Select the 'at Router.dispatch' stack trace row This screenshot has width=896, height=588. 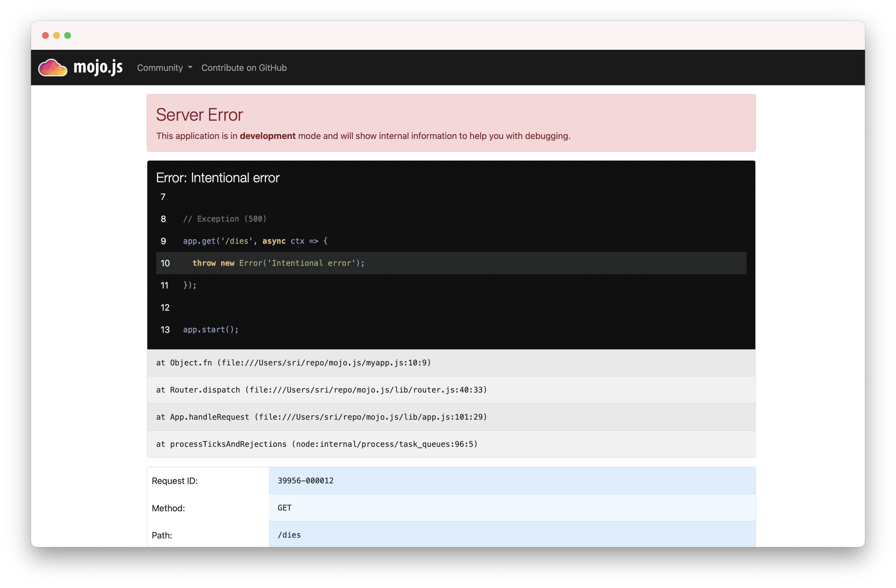pyautogui.click(x=451, y=390)
